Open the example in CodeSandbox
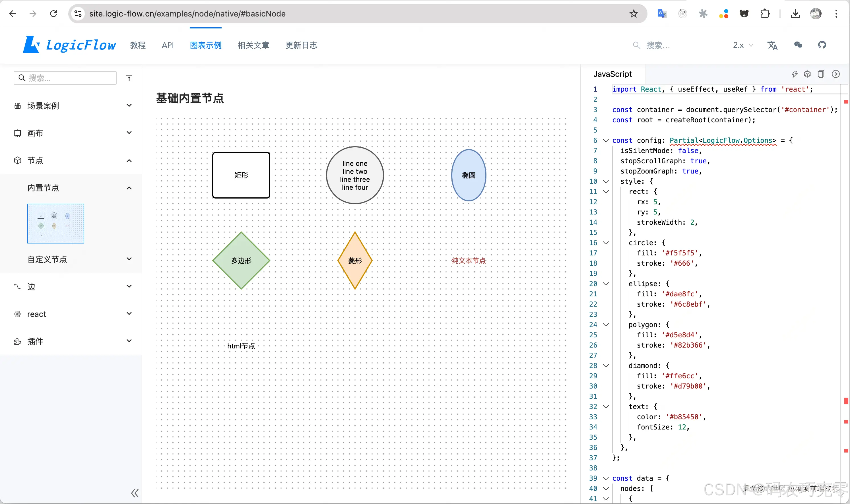 (x=808, y=74)
